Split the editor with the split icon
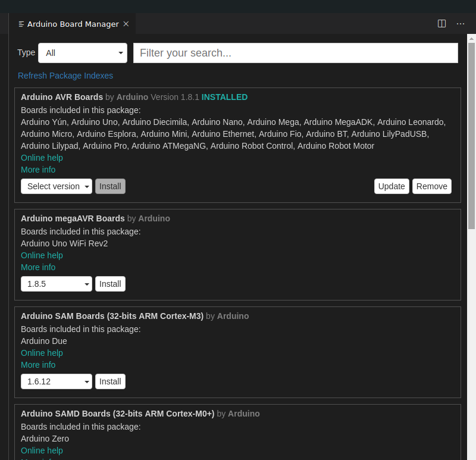This screenshot has width=476, height=460. pyautogui.click(x=441, y=24)
